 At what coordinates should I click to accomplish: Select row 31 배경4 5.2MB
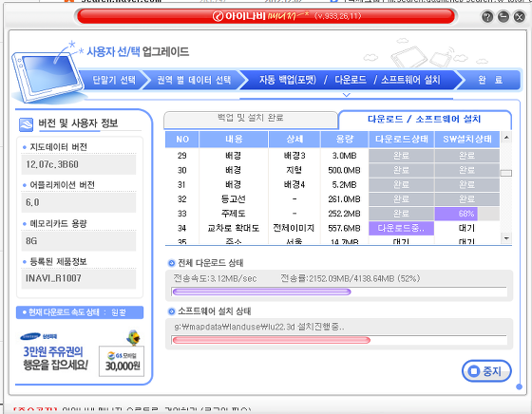coord(332,185)
